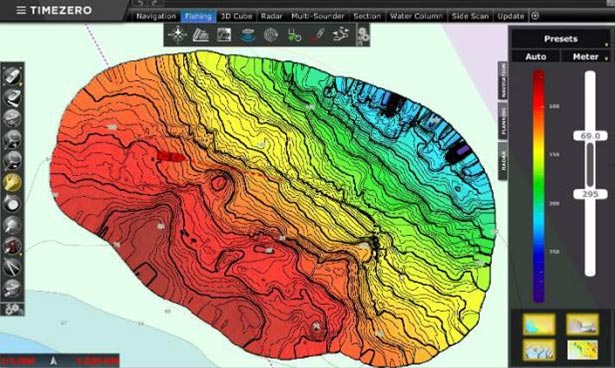Open the Meter unit dropdown

tap(586, 57)
